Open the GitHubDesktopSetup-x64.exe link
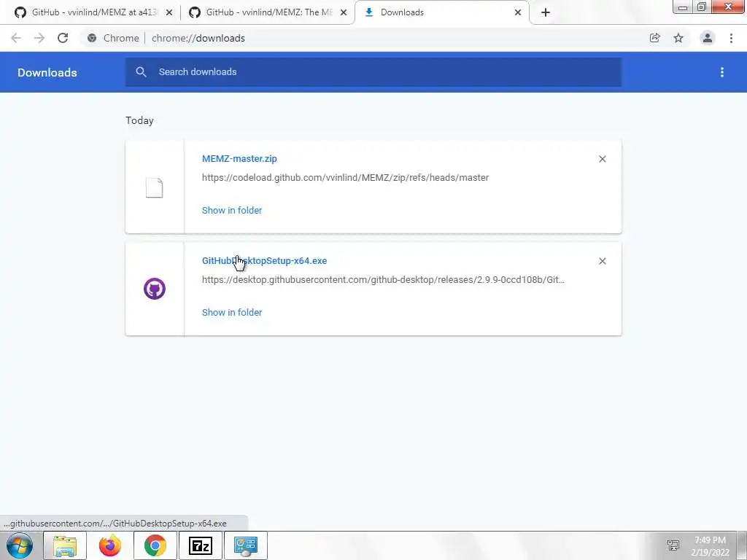This screenshot has width=747, height=560. (x=264, y=260)
